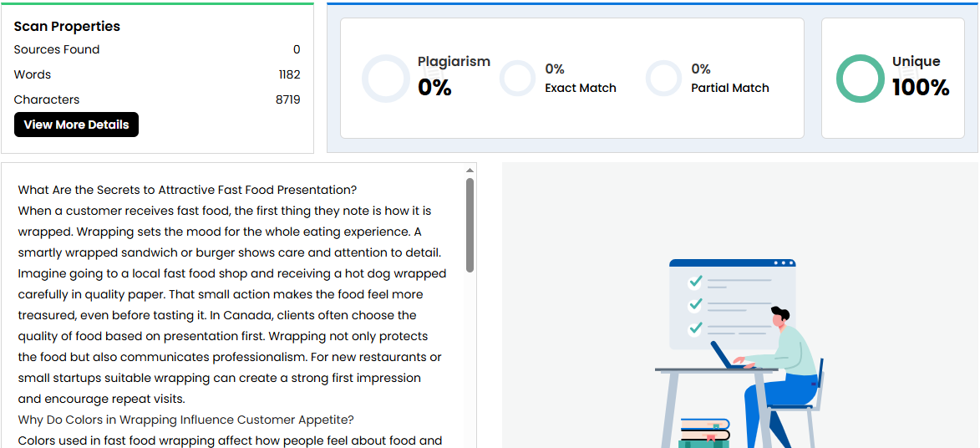The height and width of the screenshot is (448, 980).
Task: Click the Plagiarism 0% ring indicator
Action: point(386,79)
